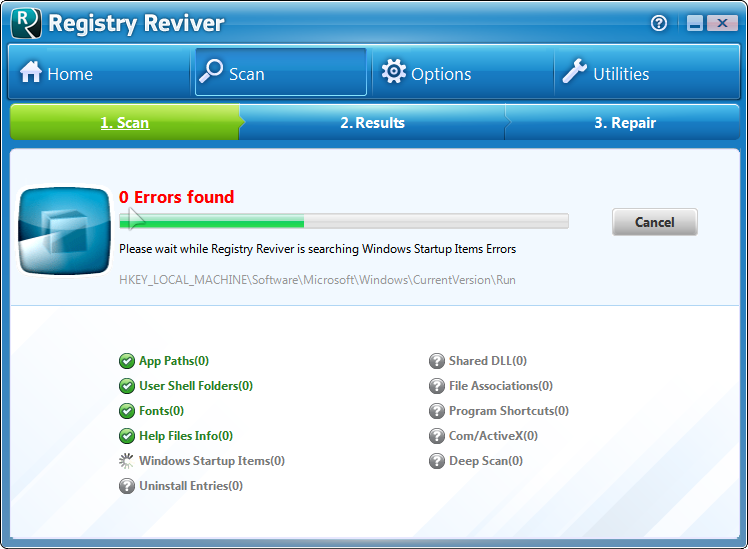The height and width of the screenshot is (549, 748).
Task: Click the Registry Reviver logo icon
Action: 26,23
